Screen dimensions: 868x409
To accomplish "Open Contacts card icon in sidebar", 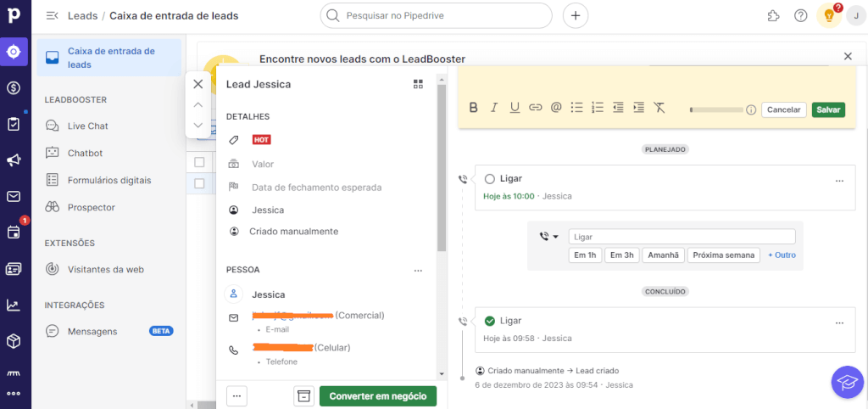I will 14,269.
